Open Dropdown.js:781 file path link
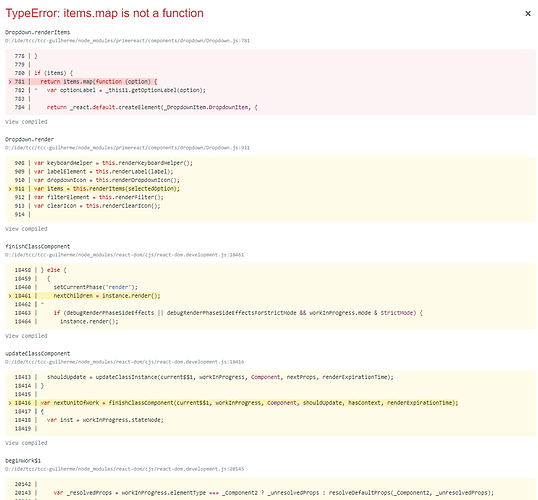Image resolution: width=538 pixels, height=500 pixels. 127,40
